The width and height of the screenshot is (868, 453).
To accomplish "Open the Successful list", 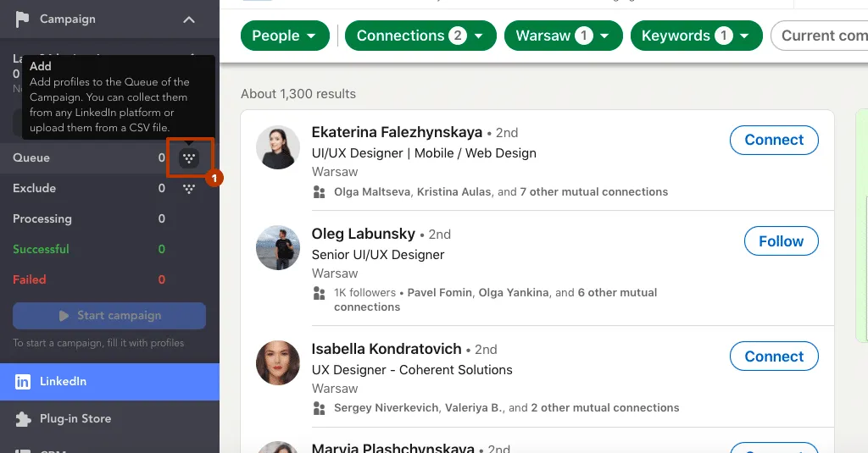I will click(x=109, y=250).
